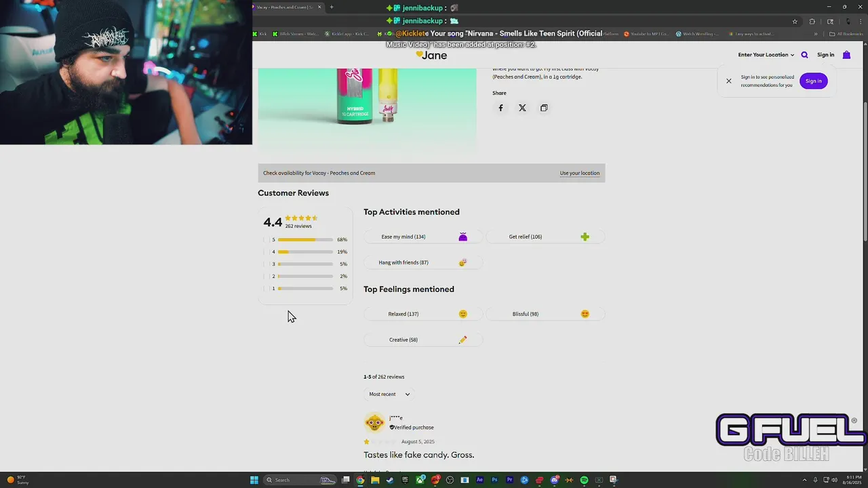Select the Blissful (98) feeling chip
868x488 pixels.
pyautogui.click(x=546, y=314)
